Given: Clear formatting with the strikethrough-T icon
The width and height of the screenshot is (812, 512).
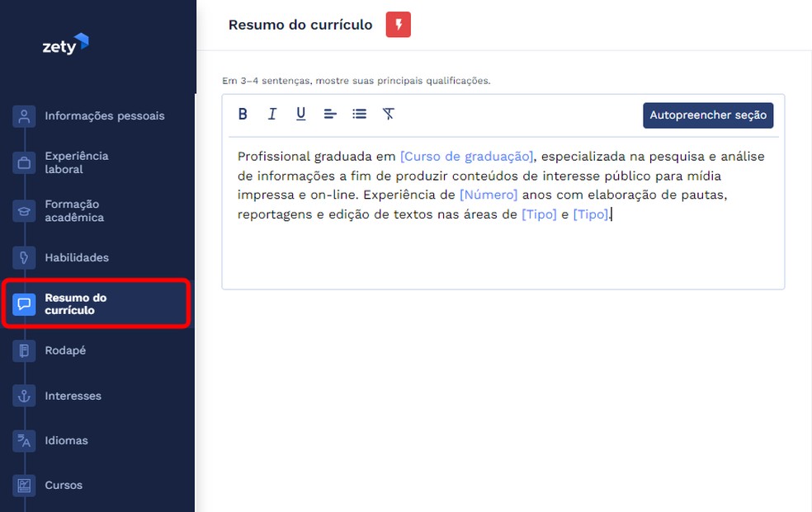Looking at the screenshot, I should pos(388,114).
